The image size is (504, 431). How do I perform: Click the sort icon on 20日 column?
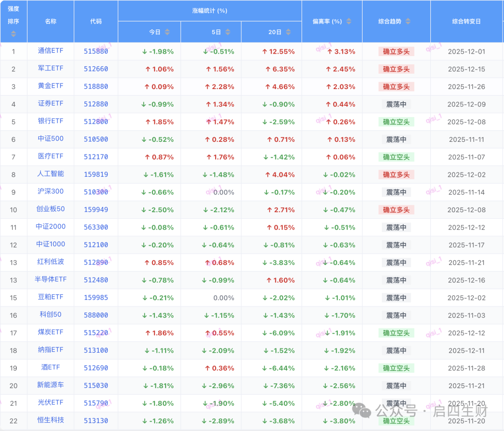(x=288, y=32)
